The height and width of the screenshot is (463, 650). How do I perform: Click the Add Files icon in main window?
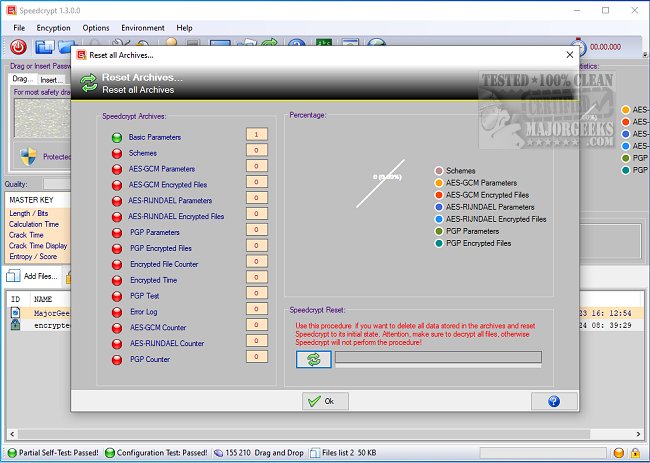13,276
